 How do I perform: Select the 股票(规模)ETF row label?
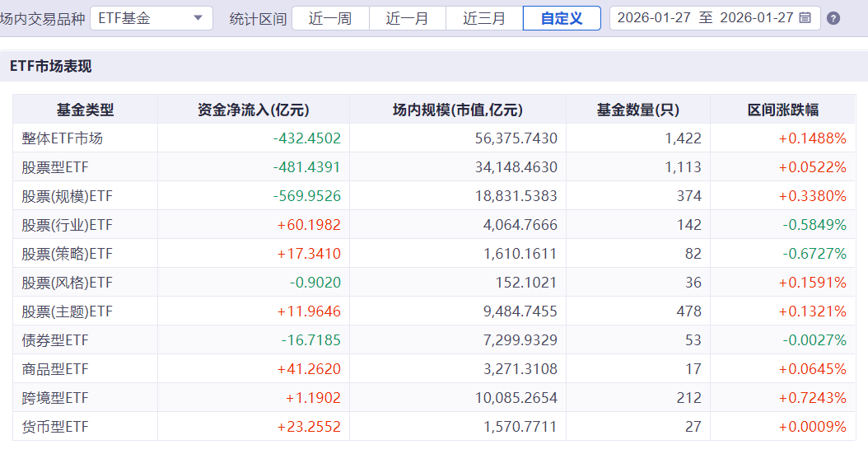tap(67, 196)
